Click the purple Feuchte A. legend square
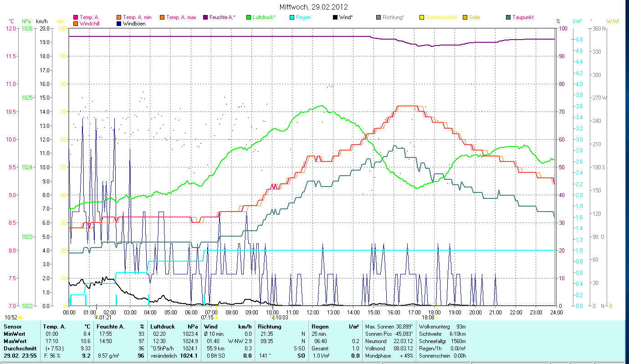629x364 pixels. pos(205,18)
